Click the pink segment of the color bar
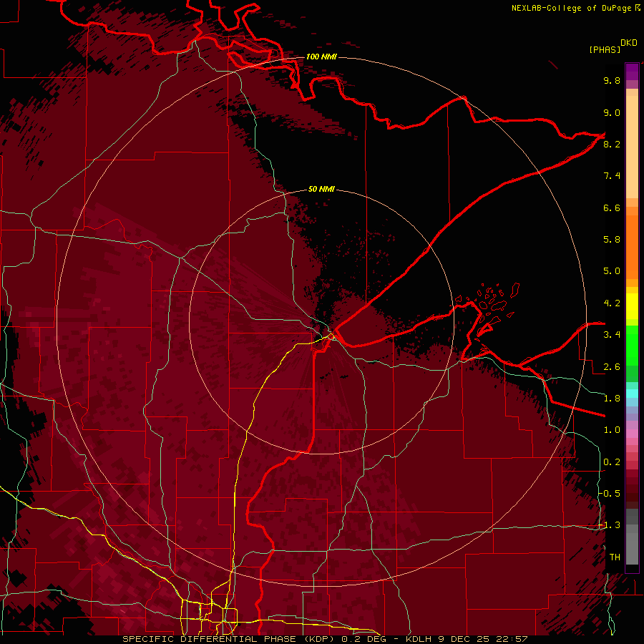Image resolution: width=644 pixels, height=644 pixels. tap(632, 434)
